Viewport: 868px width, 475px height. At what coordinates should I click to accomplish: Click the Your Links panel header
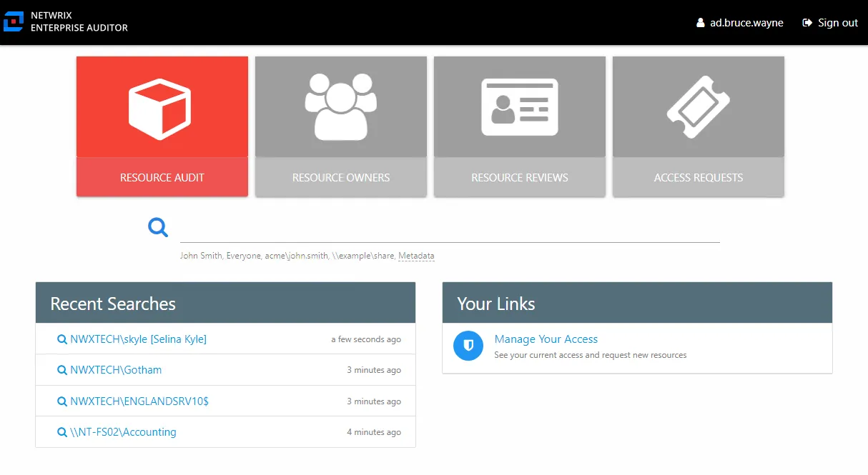click(637, 303)
